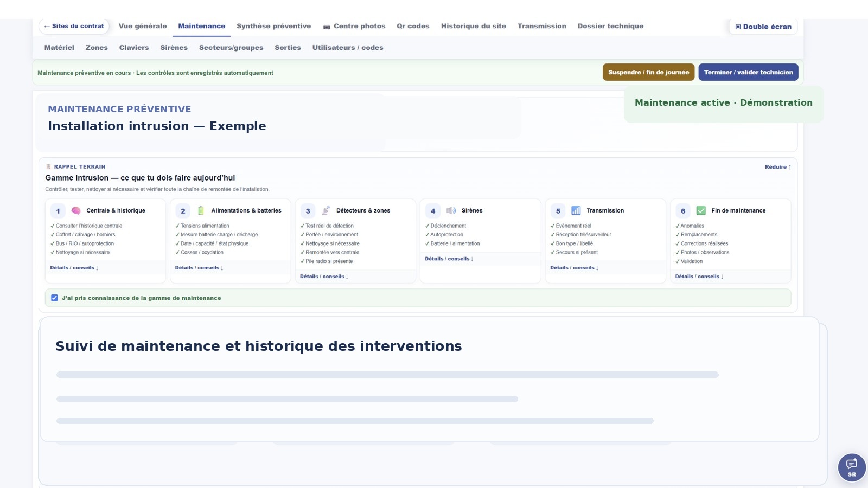Click step number 4 badge
The height and width of the screenshot is (488, 868).
[433, 211]
